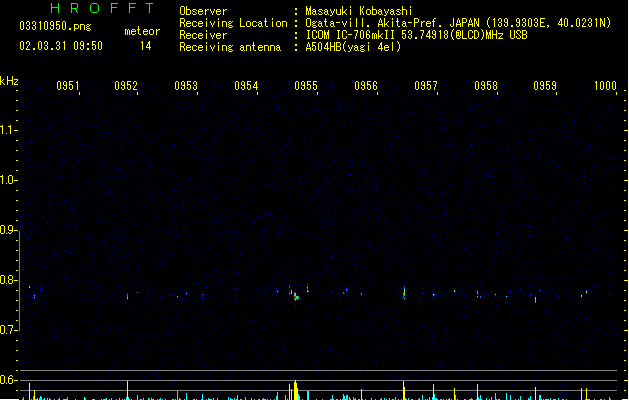Click the HROFFT program title

(x=102, y=8)
